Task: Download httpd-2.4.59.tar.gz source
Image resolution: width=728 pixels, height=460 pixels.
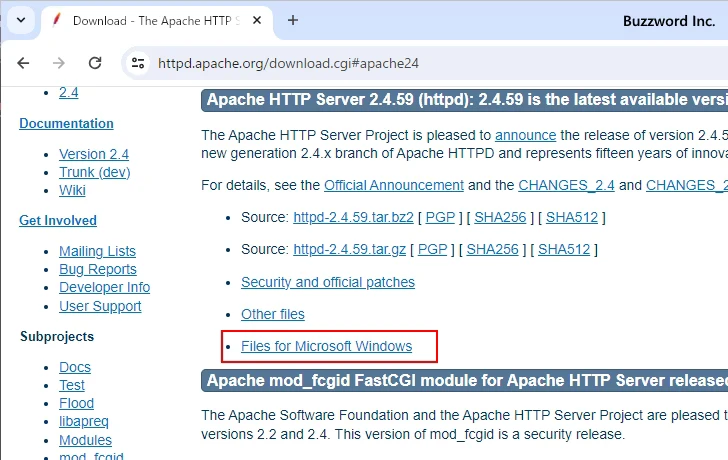Action: 350,249
